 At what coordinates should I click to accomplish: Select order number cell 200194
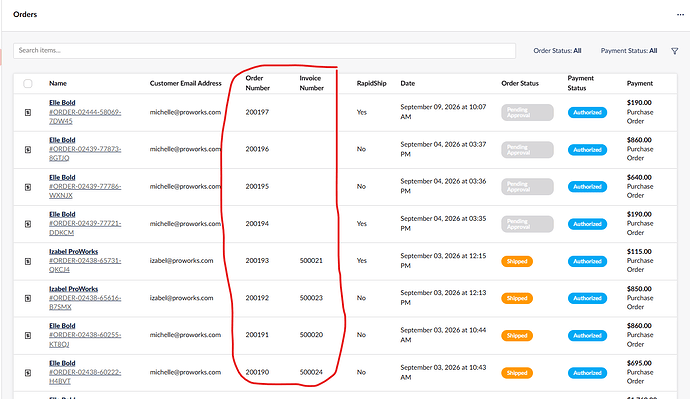pyautogui.click(x=257, y=223)
